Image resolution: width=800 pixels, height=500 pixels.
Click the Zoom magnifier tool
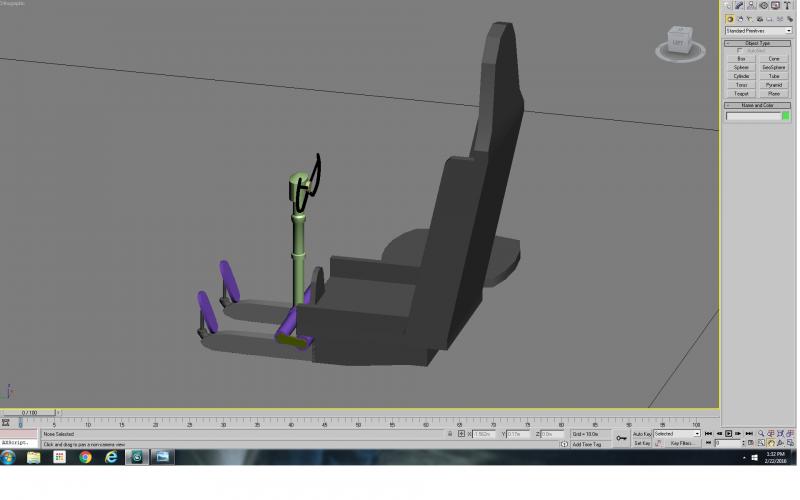coord(761,434)
